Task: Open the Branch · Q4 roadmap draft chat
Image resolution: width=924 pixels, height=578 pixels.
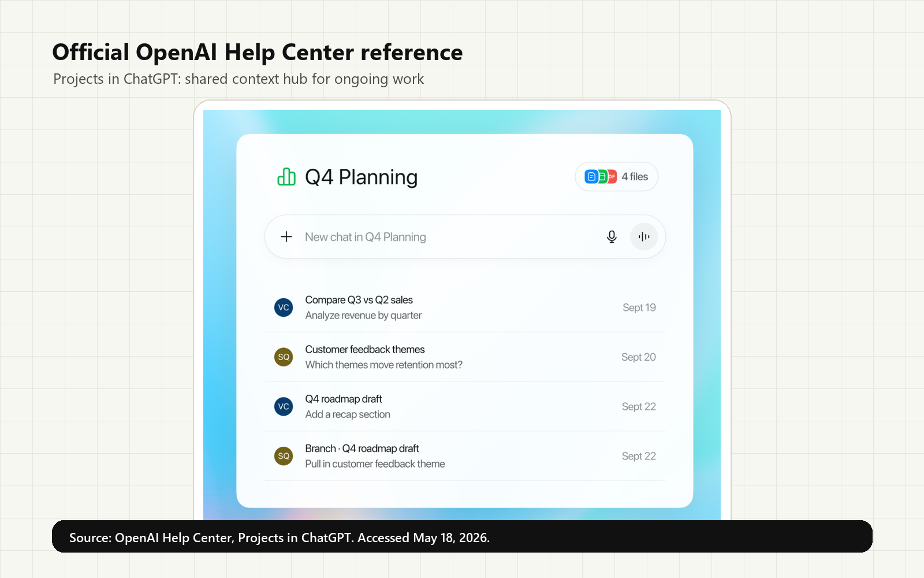Action: (465, 456)
